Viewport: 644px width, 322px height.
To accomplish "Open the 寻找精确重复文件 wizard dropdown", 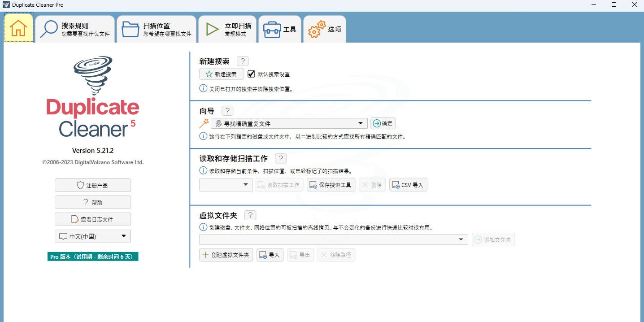I will click(360, 122).
